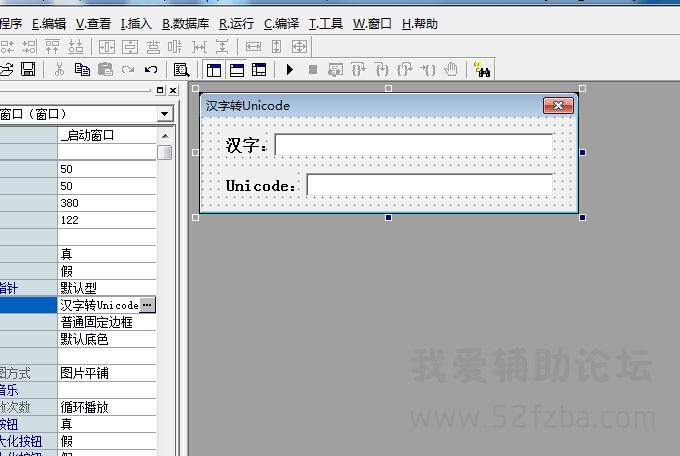Screen dimensions: 680x456
Task: Click the arrow-into-braces debug icon
Action: [x=428, y=69]
